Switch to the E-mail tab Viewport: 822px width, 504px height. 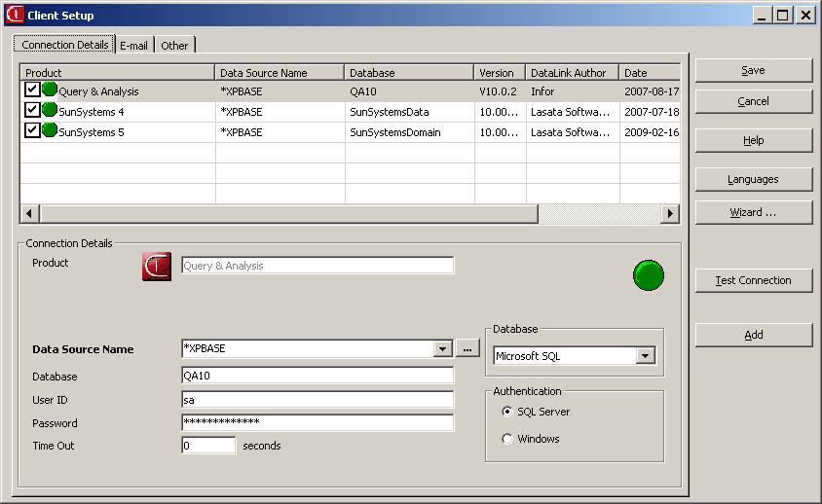pyautogui.click(x=133, y=46)
